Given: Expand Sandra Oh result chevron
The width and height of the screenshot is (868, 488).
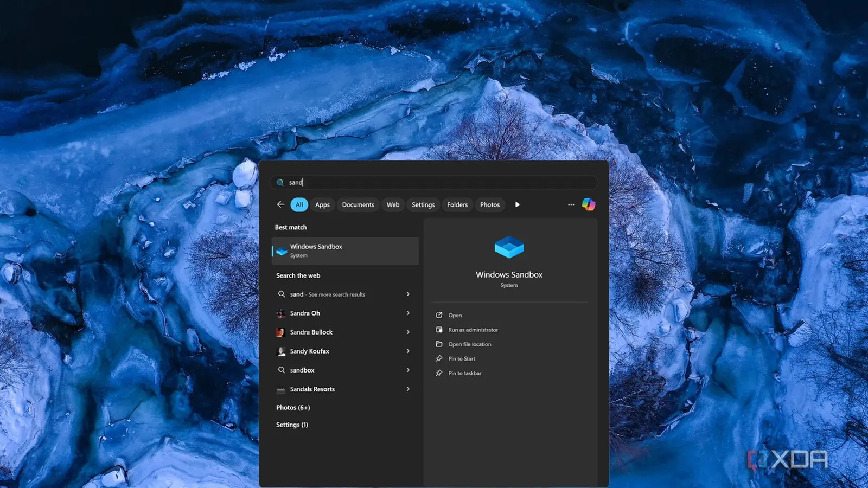Looking at the screenshot, I should (x=408, y=313).
